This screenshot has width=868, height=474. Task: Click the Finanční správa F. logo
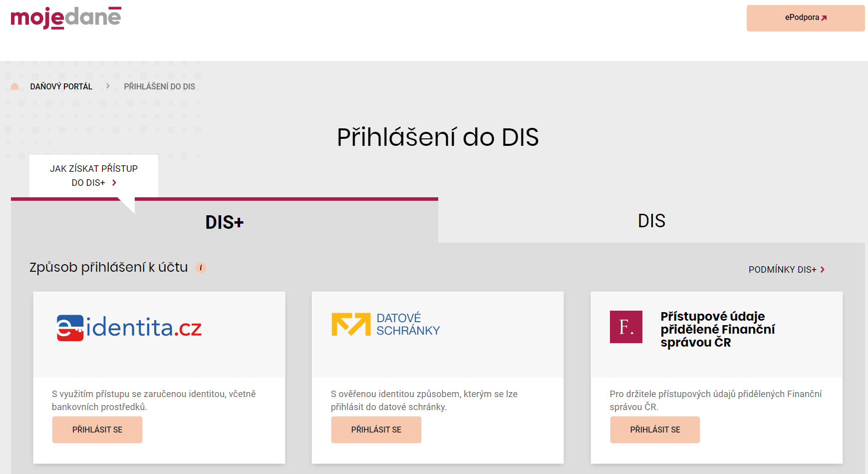pyautogui.click(x=626, y=327)
